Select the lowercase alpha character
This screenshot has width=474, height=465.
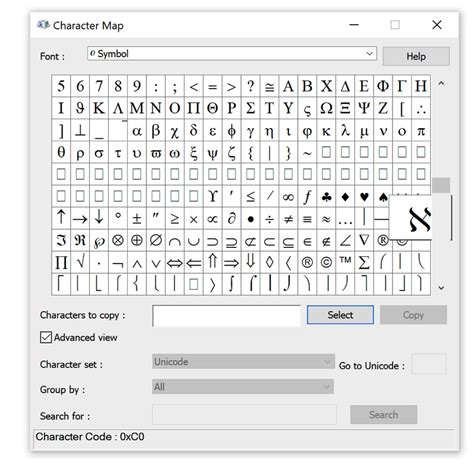pos(137,131)
